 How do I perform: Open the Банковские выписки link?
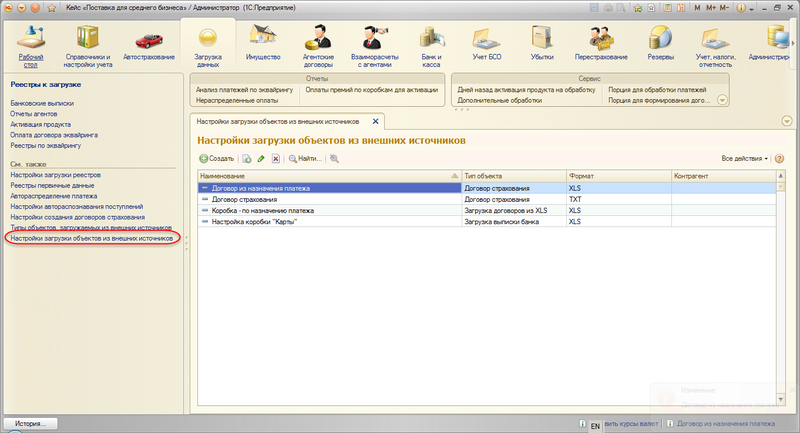pyautogui.click(x=42, y=103)
